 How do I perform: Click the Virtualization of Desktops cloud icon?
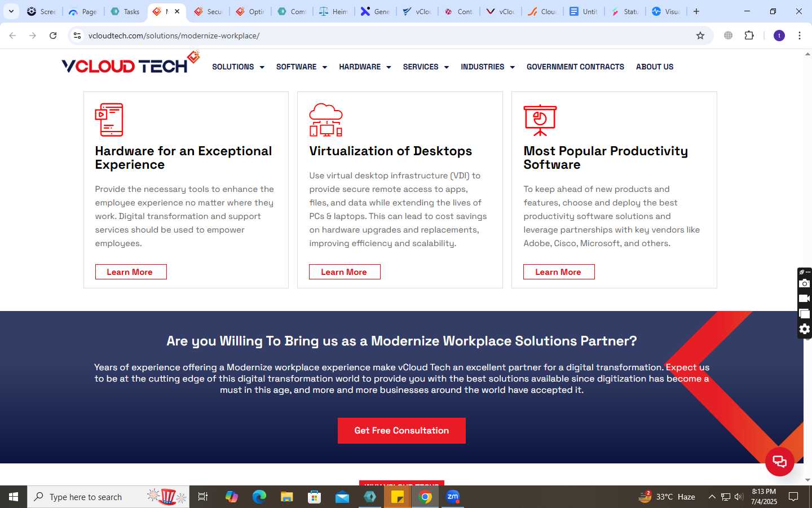(326, 120)
